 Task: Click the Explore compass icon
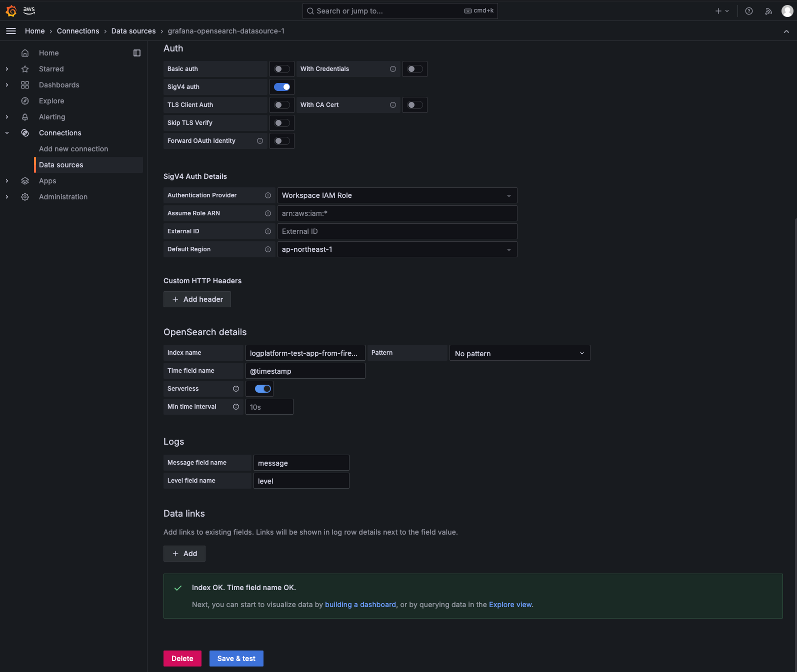(x=25, y=101)
